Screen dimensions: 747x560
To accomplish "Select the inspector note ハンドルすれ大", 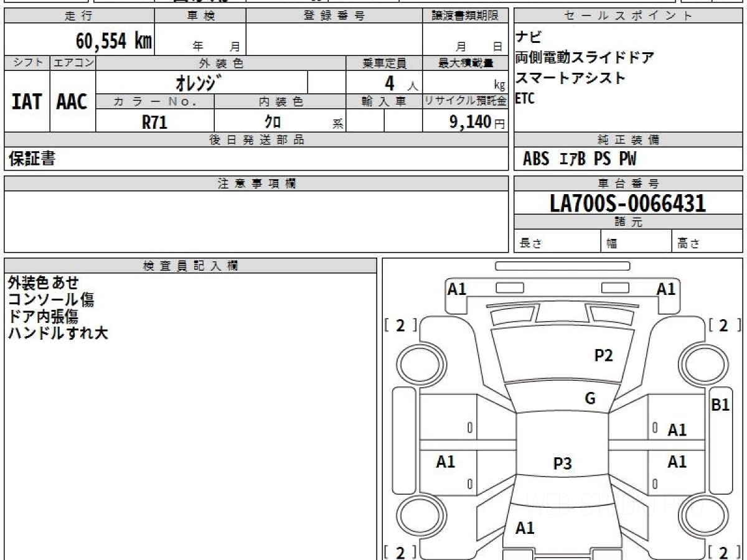I will pyautogui.click(x=58, y=333).
